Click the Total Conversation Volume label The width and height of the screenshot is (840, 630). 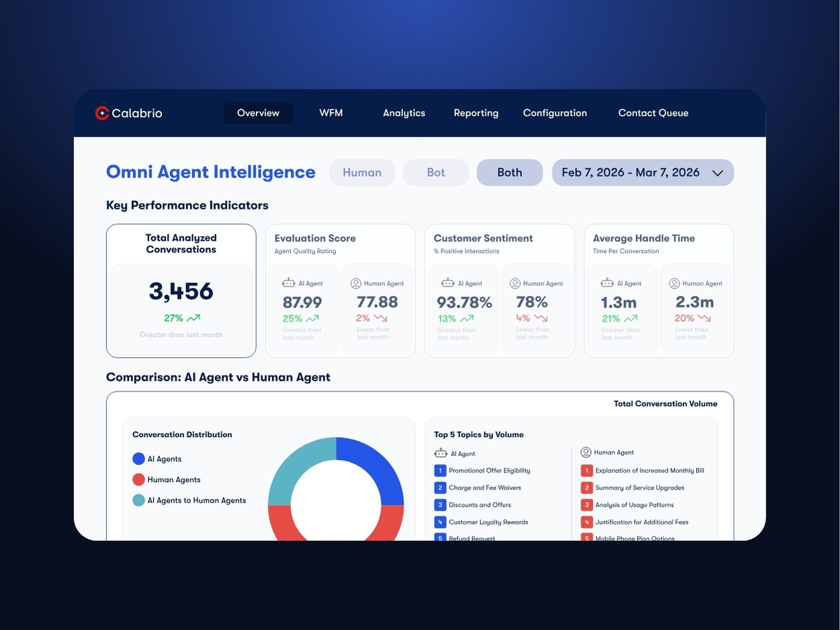(665, 404)
